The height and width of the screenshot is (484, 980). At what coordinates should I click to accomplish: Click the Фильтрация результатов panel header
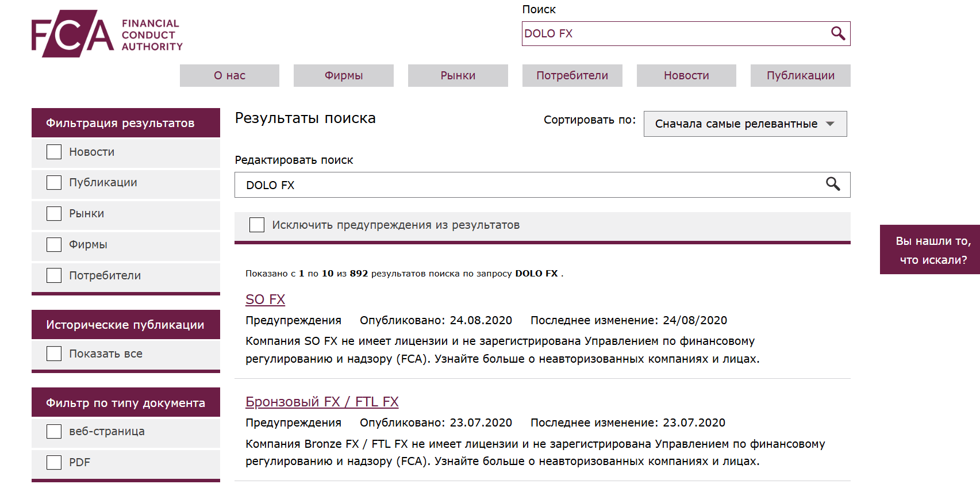tap(126, 122)
